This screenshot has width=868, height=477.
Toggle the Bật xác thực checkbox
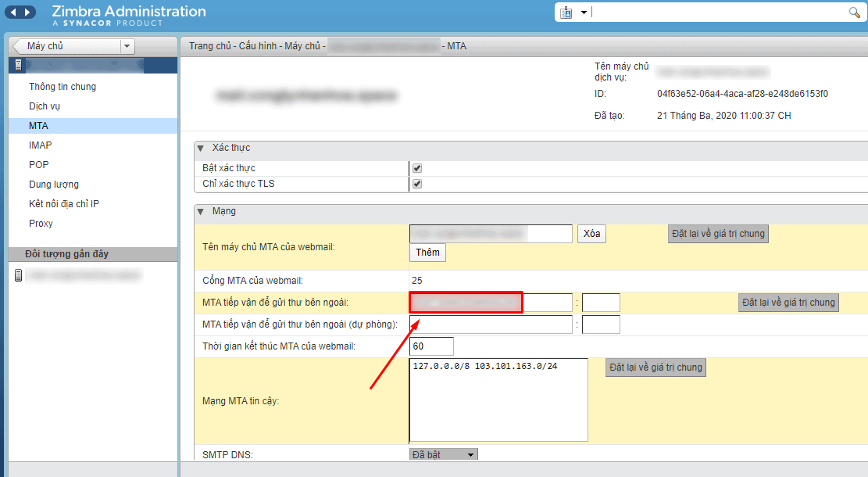417,167
